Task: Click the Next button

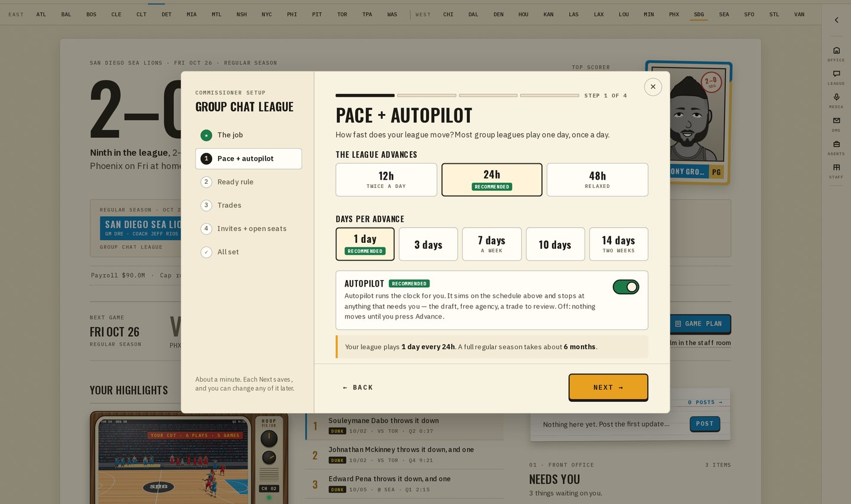Action: (x=608, y=387)
